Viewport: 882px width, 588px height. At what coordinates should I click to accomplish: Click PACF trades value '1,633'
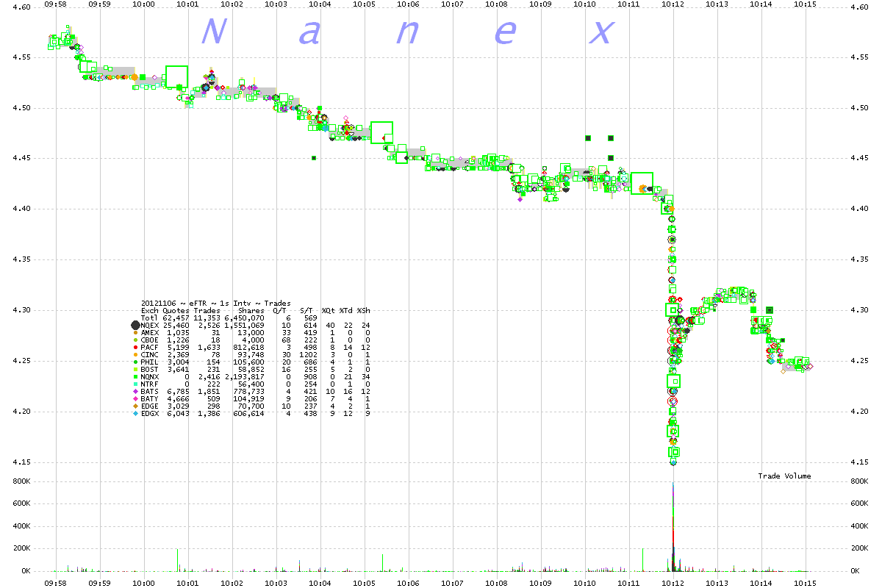click(209, 347)
